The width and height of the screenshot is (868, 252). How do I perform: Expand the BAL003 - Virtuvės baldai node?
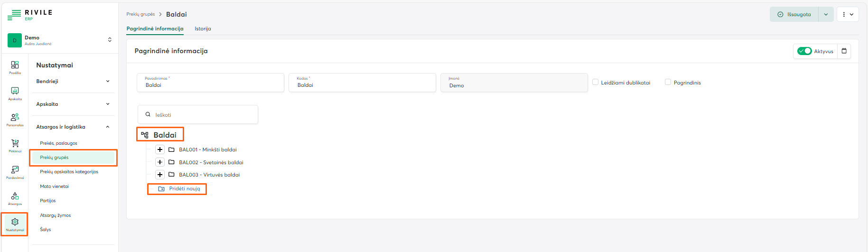point(160,175)
